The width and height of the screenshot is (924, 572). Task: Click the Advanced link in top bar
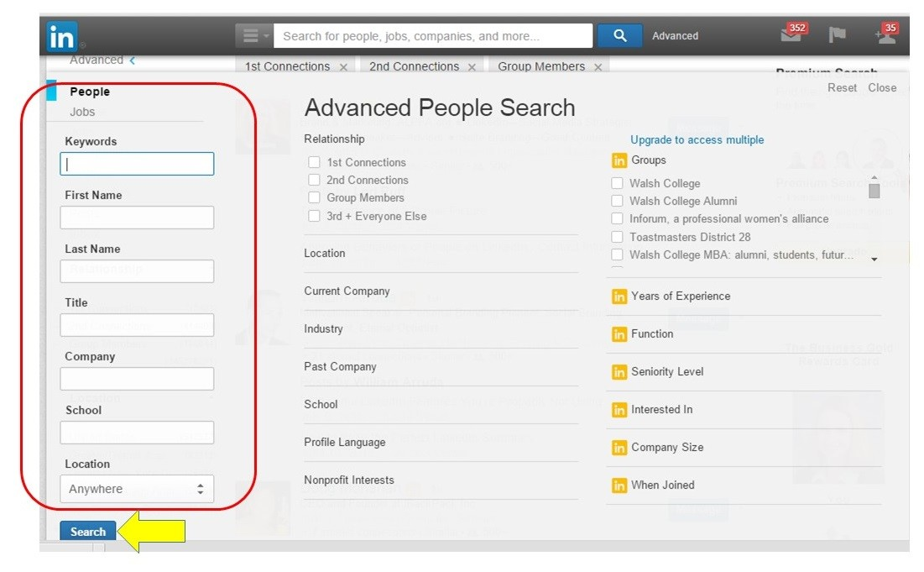pos(675,36)
